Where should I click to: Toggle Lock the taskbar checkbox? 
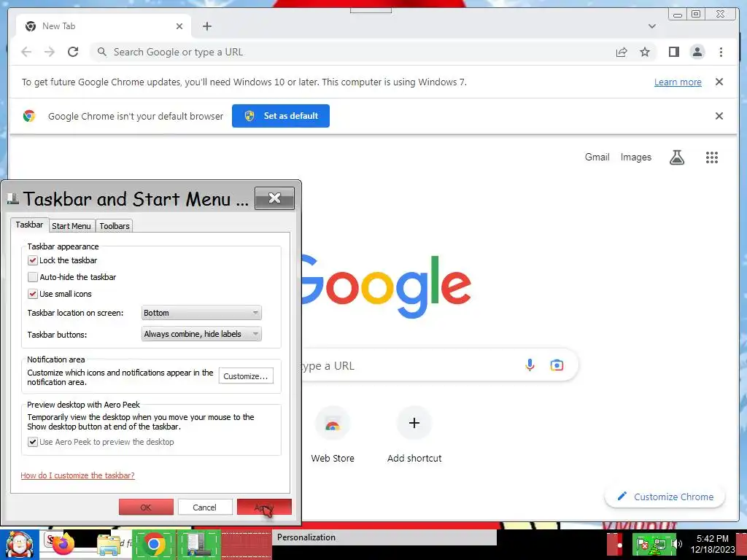point(32,260)
